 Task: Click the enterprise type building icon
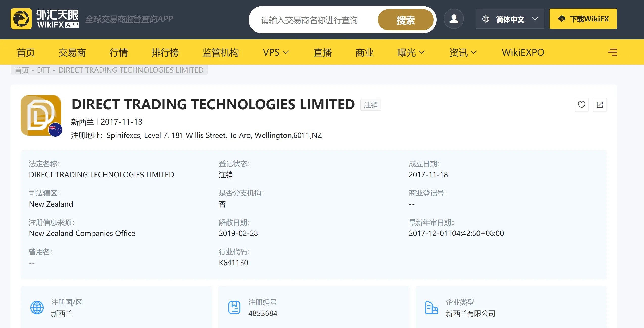click(432, 308)
